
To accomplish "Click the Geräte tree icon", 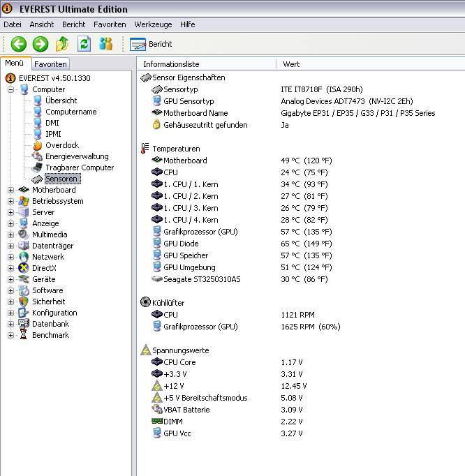I will coord(24,280).
